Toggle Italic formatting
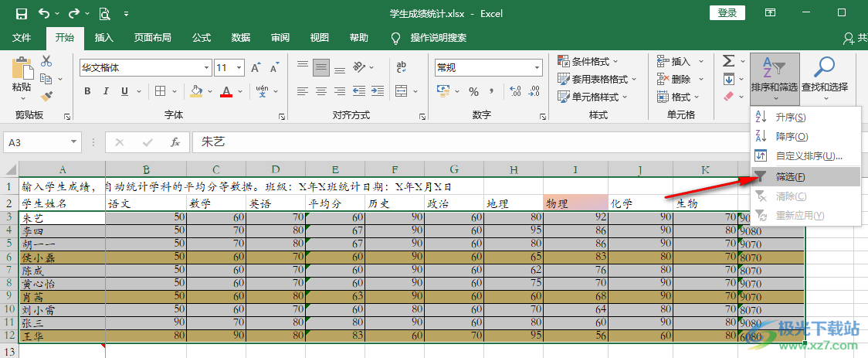Screen dimensions: 868x358 [x=107, y=91]
